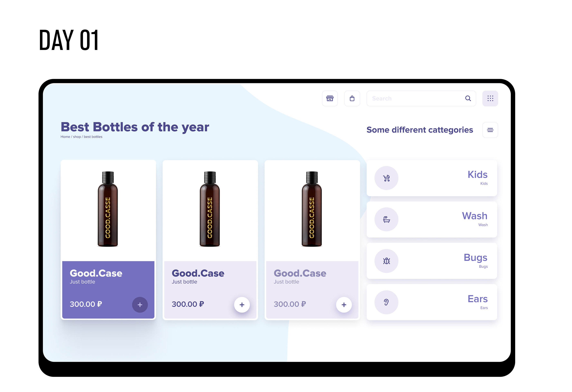Click the Bugs insect icon
Screen dimensions: 572x392
pos(387,261)
